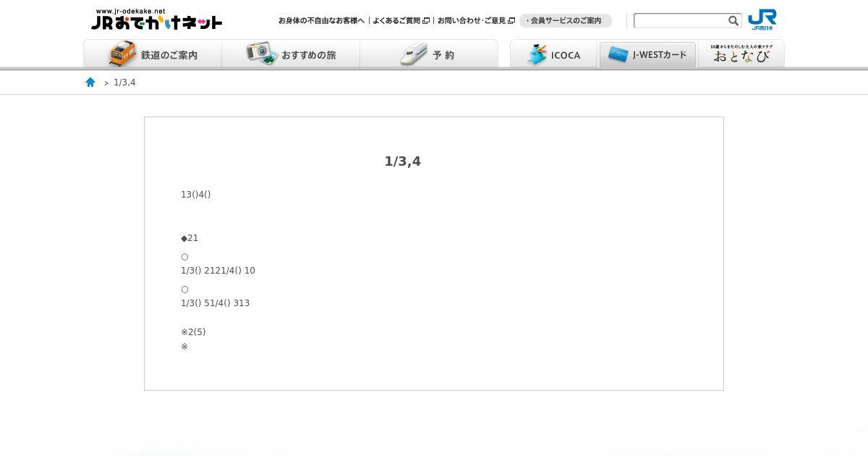Click the line 1/3() 2121/4() 10
The height and width of the screenshot is (456, 868).
(218, 271)
